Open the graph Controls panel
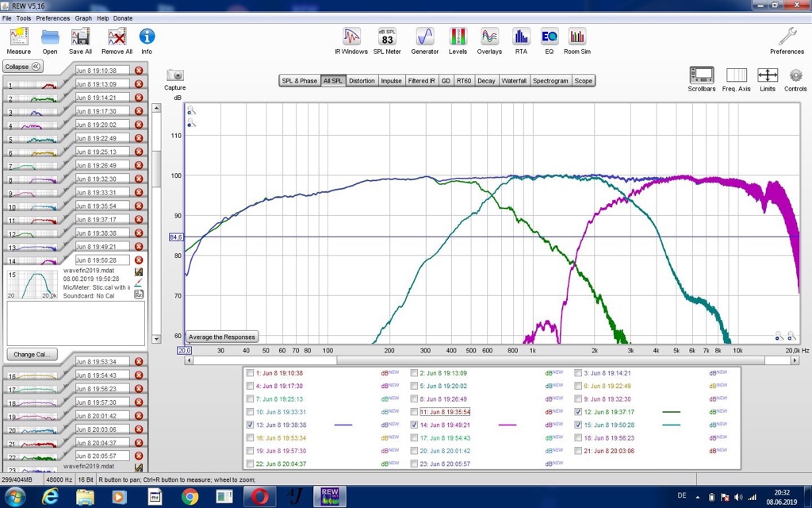 coord(795,76)
